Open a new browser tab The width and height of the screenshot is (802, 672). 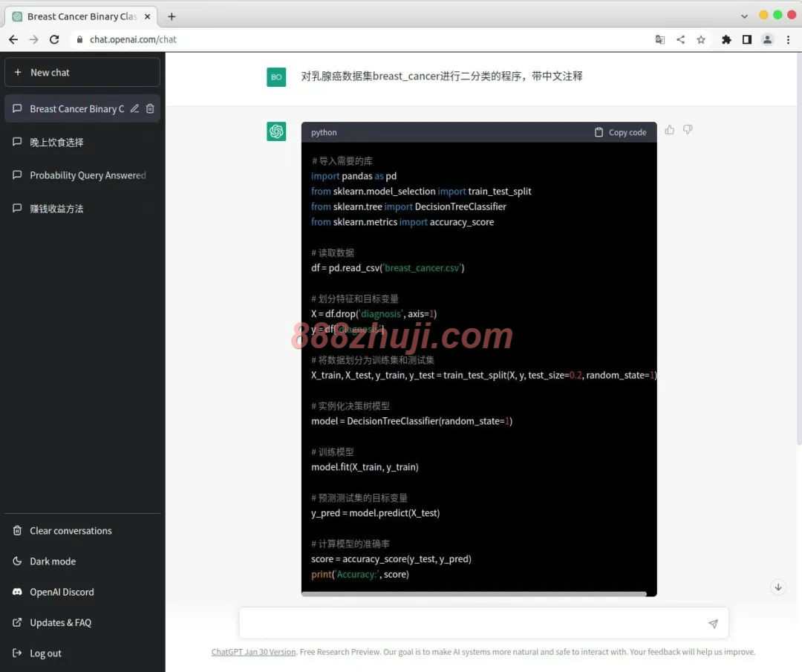tap(172, 17)
